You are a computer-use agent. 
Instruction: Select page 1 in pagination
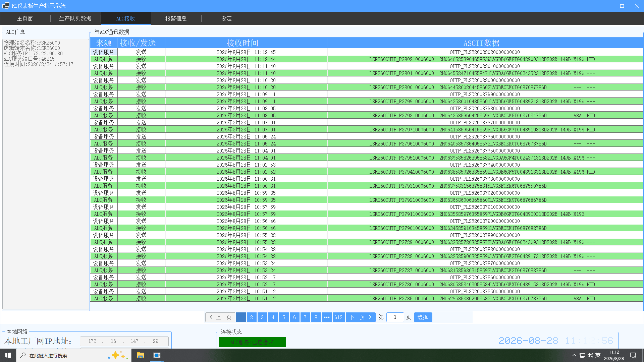coord(241,317)
